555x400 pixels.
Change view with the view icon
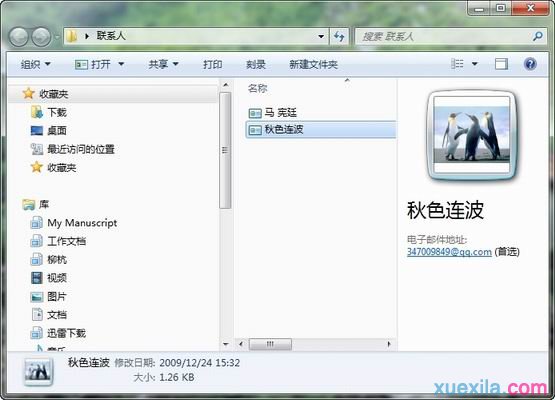[457, 64]
